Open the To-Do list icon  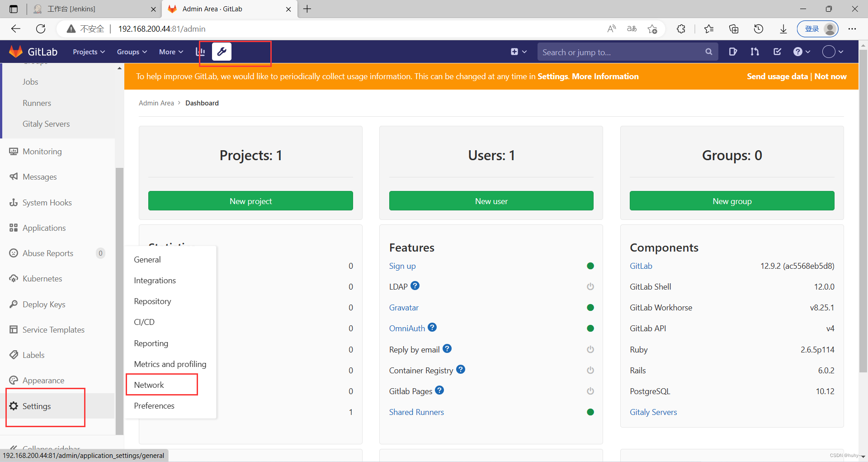[777, 52]
